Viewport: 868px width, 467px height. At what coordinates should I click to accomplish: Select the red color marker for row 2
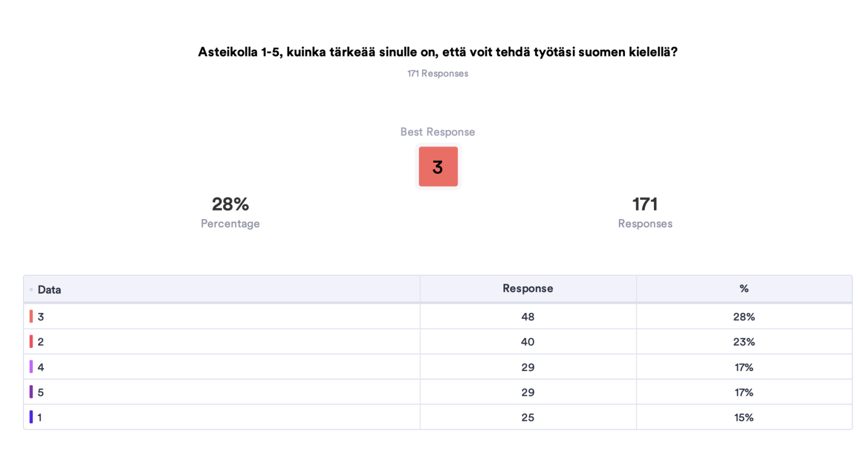31,342
